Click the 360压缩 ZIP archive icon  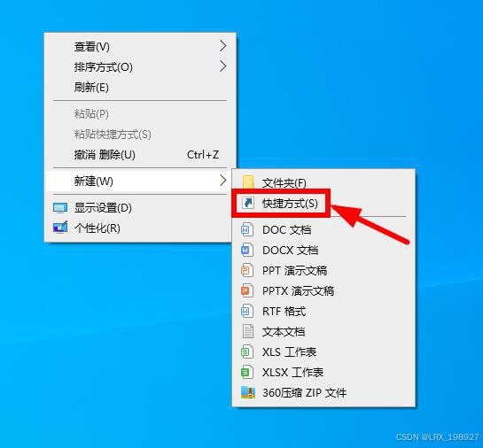point(248,392)
